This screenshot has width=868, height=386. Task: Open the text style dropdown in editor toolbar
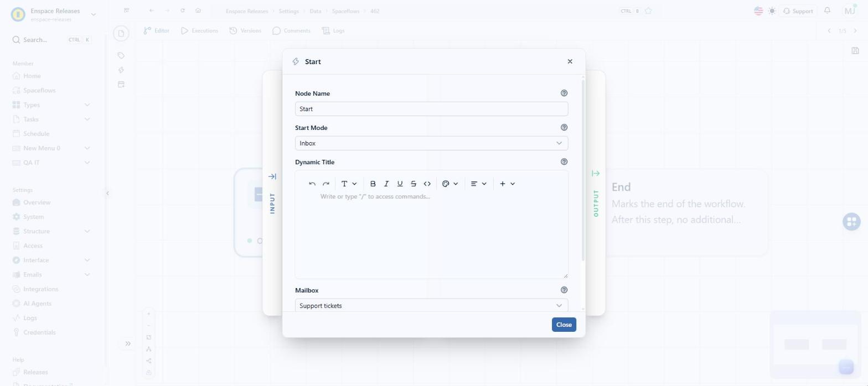pos(349,184)
